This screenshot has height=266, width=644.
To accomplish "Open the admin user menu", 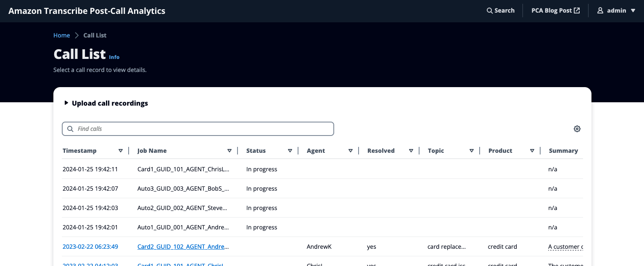I will pos(616,11).
